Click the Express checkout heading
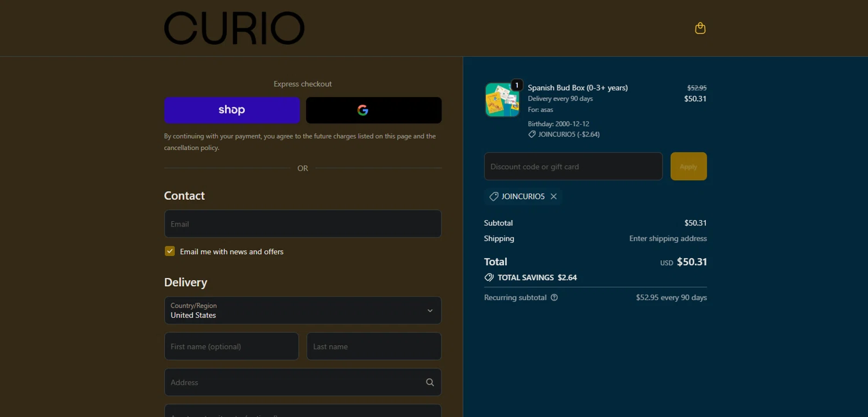 pyautogui.click(x=303, y=84)
